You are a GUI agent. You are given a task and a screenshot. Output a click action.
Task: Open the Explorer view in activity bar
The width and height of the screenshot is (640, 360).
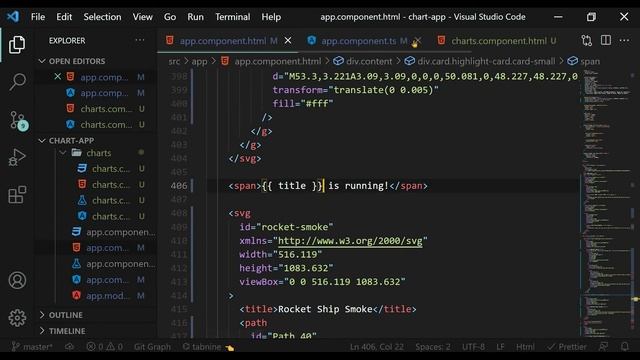tap(17, 44)
